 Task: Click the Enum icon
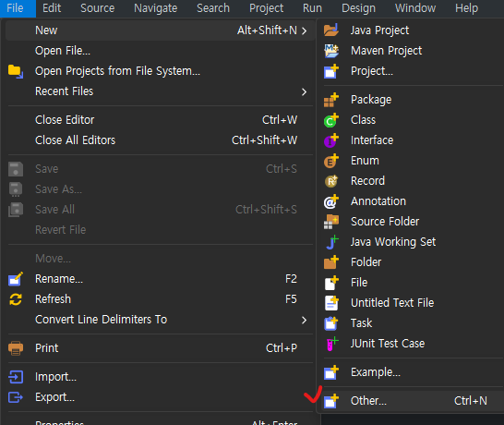tap(331, 161)
